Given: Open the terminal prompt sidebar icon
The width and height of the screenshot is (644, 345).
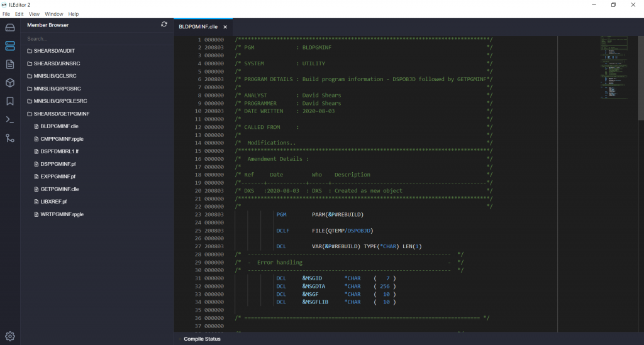Looking at the screenshot, I should point(10,119).
